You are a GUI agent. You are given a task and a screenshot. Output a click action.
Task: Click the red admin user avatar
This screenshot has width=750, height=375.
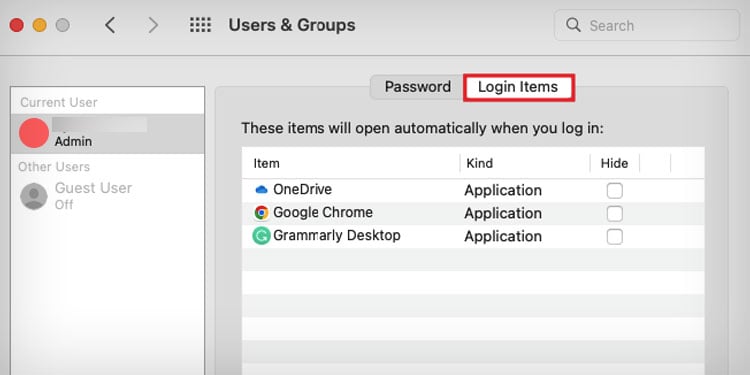34,133
